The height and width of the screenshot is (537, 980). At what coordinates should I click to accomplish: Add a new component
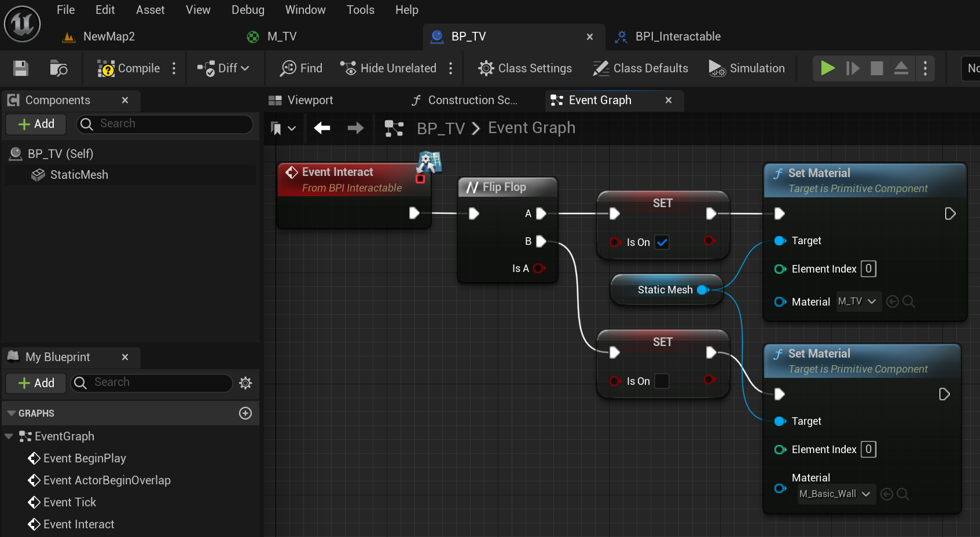click(36, 124)
